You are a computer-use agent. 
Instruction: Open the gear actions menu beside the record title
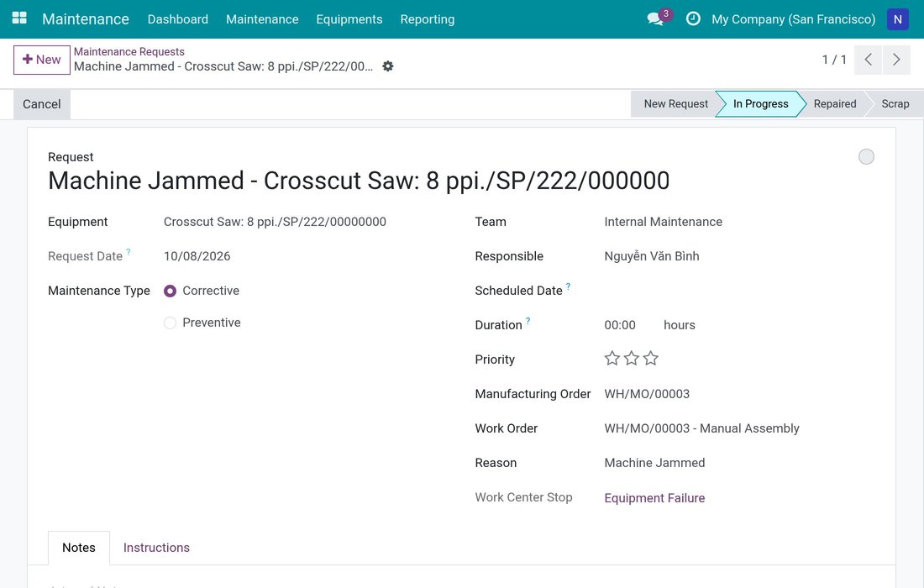pyautogui.click(x=388, y=66)
